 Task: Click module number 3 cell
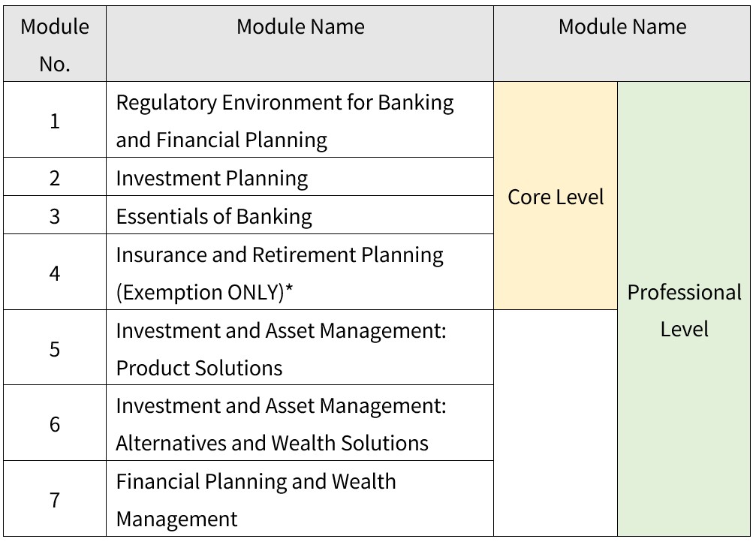tap(54, 216)
